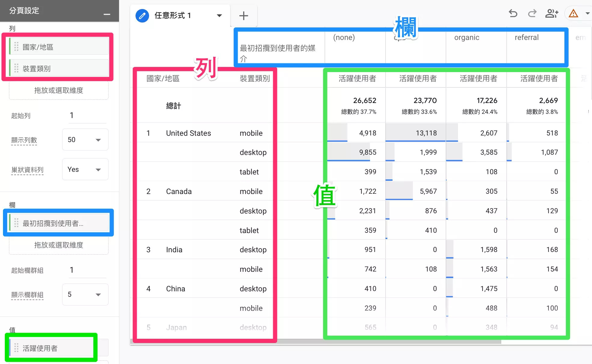Click the drag handle on 活躍使用者 metric

click(17, 348)
